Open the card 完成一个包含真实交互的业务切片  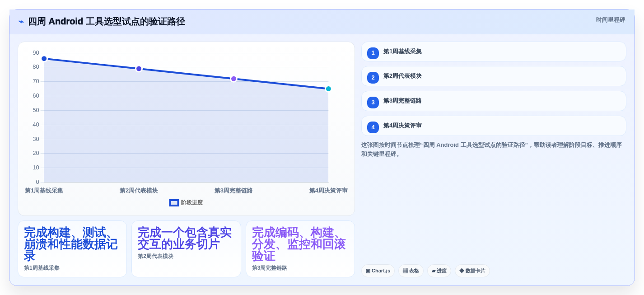[186, 249]
